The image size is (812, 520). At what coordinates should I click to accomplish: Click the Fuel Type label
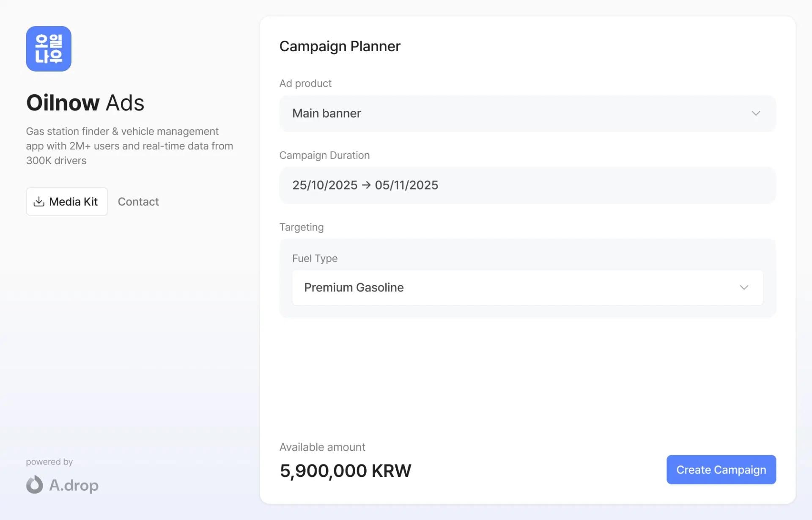[x=315, y=259]
